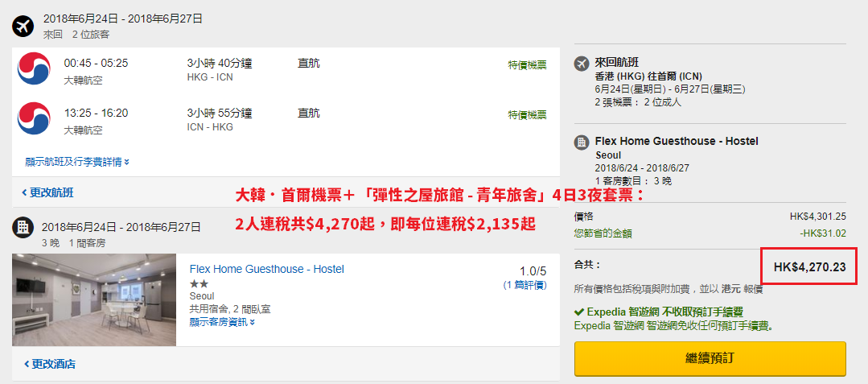The width and height of the screenshot is (868, 384).
Task: Click the airplane icon beside flight dates
Action: coord(23,26)
